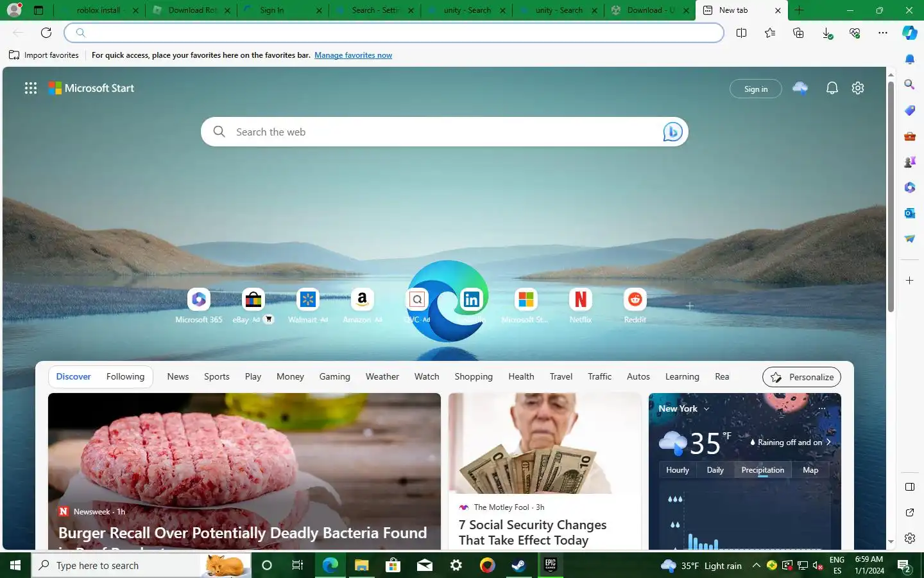Click the page vertical scrollbar thumb
The height and width of the screenshot is (578, 924).
click(891, 197)
